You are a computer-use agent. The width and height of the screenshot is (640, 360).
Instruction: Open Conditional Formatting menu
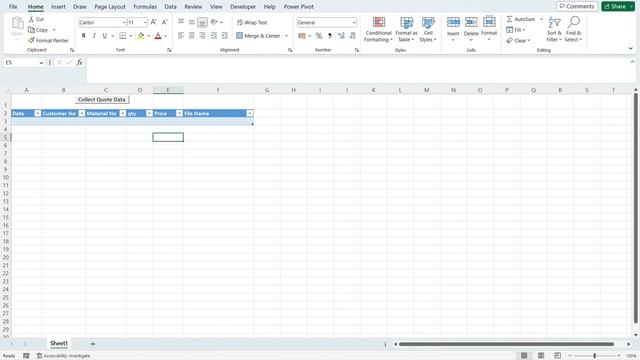pos(378,29)
